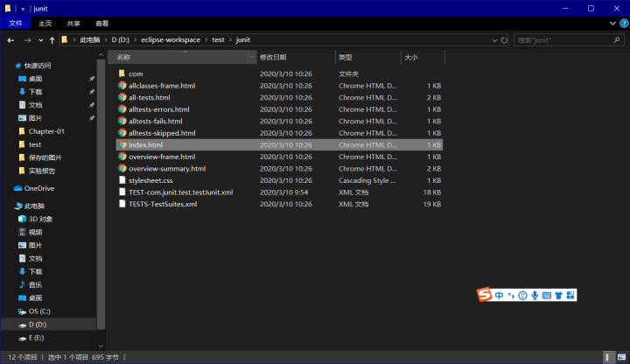Open pinned 图片 under quick access
The width and height of the screenshot is (630, 364).
[35, 118]
